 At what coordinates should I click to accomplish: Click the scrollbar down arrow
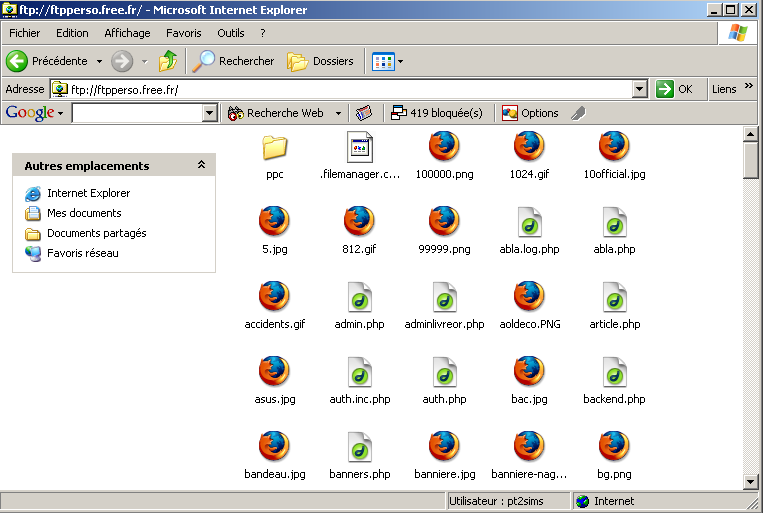point(750,482)
